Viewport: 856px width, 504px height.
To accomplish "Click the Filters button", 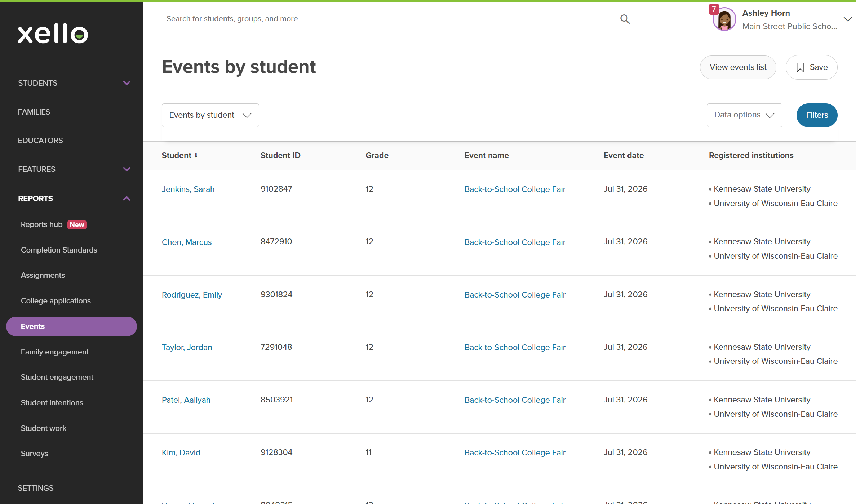I will click(817, 115).
